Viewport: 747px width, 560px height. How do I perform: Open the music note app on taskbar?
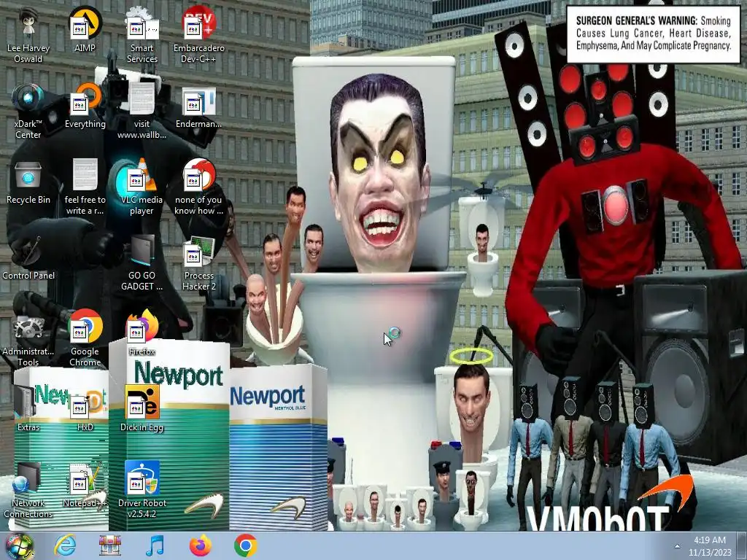click(155, 545)
